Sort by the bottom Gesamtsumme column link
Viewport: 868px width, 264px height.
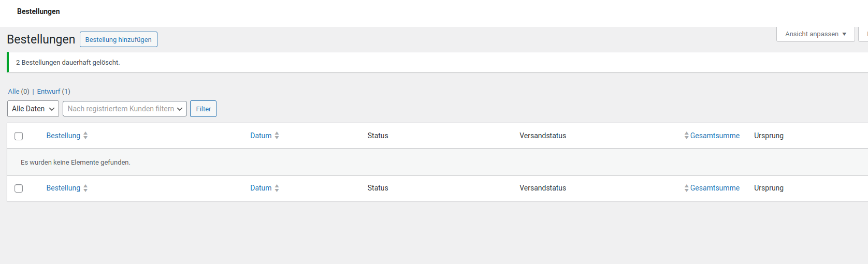coord(715,188)
